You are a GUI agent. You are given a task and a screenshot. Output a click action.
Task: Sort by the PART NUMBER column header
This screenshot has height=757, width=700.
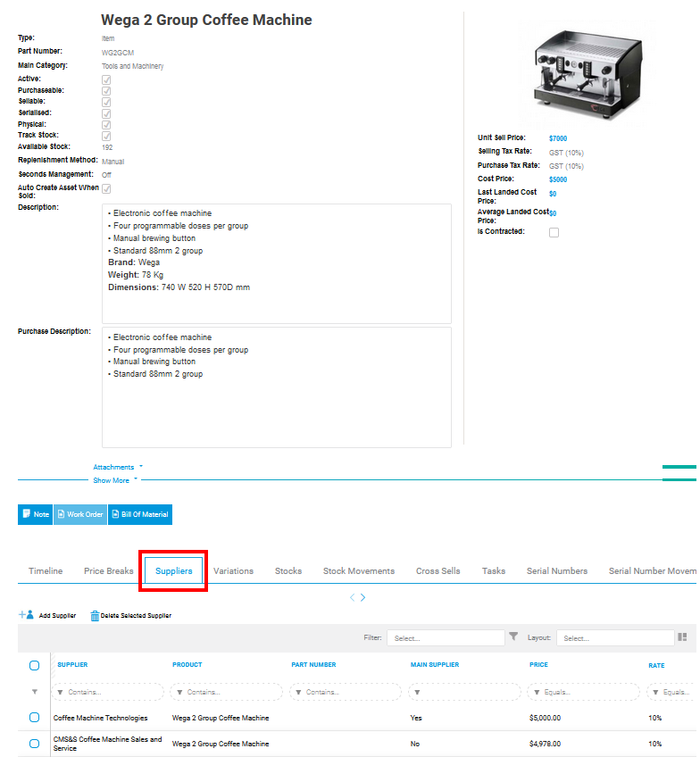coord(313,665)
